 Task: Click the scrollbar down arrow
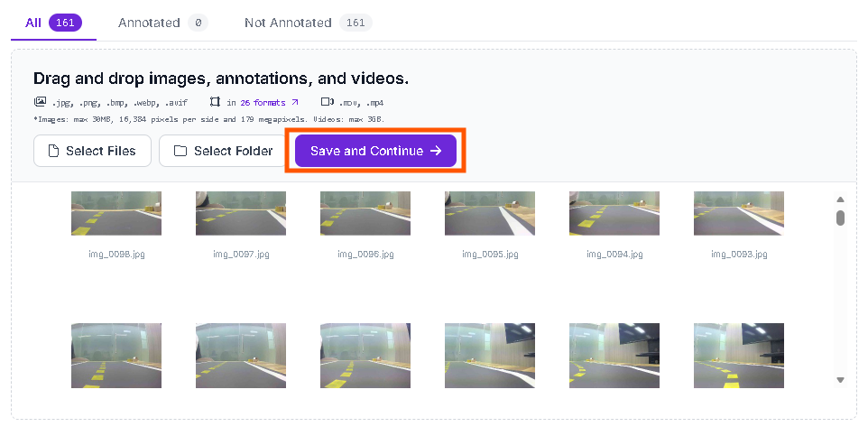point(840,380)
